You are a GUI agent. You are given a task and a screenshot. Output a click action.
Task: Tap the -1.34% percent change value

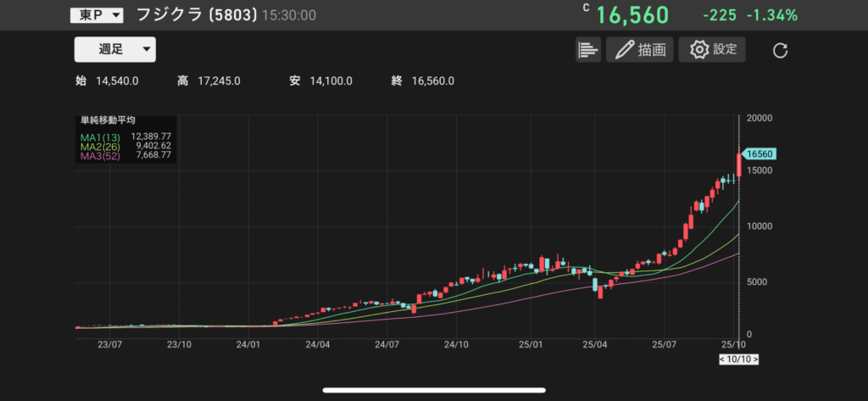772,15
